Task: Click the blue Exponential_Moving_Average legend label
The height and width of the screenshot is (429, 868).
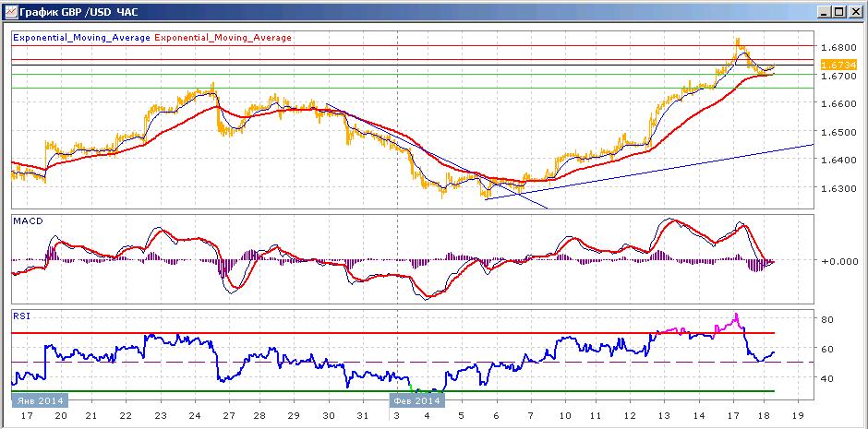Action: [81, 38]
